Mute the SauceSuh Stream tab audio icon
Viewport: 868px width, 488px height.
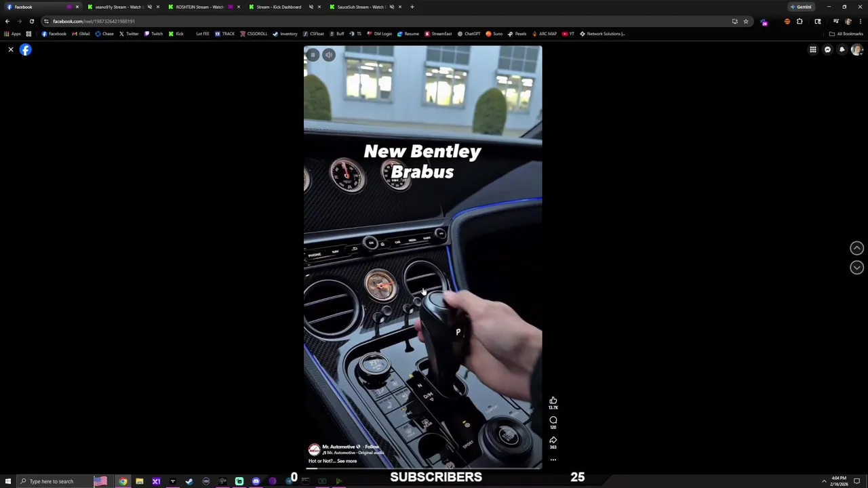pyautogui.click(x=392, y=7)
